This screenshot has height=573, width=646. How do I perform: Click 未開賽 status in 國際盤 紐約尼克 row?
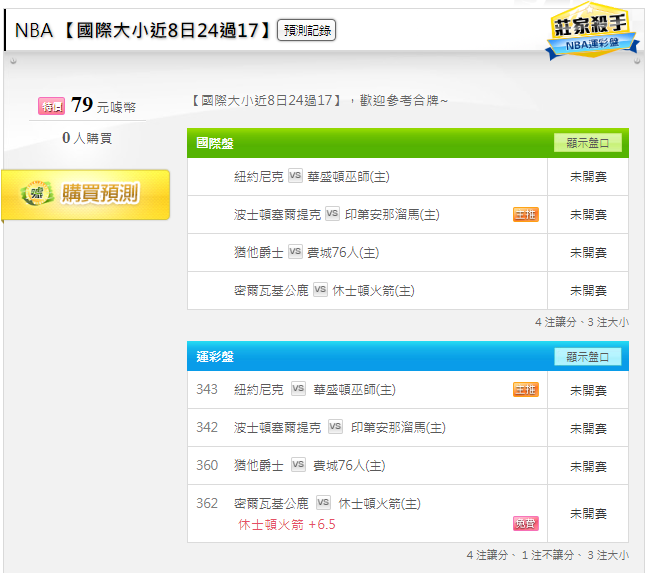pos(588,177)
